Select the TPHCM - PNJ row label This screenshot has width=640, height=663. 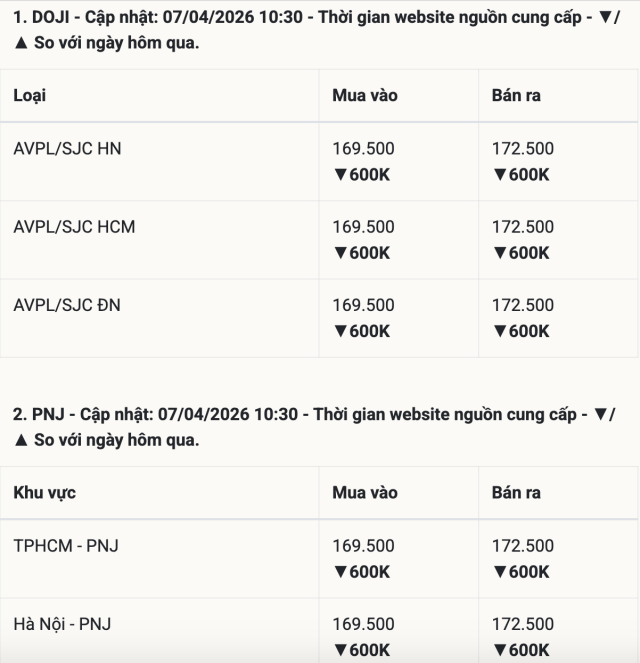[66, 546]
